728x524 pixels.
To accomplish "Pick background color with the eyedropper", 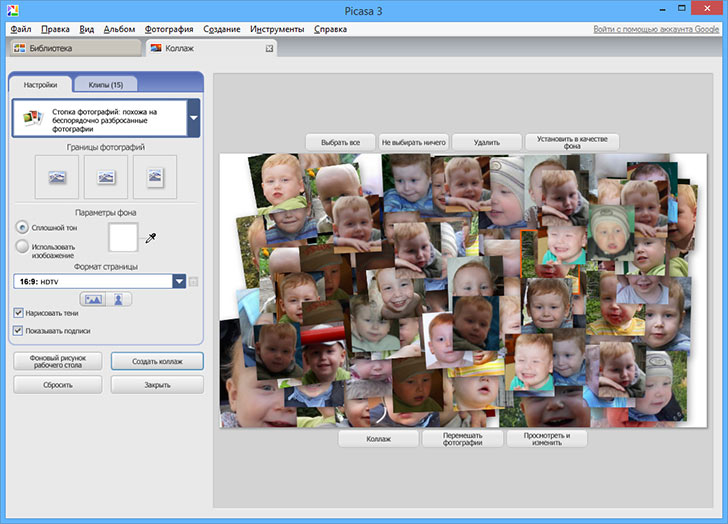I will pos(150,238).
